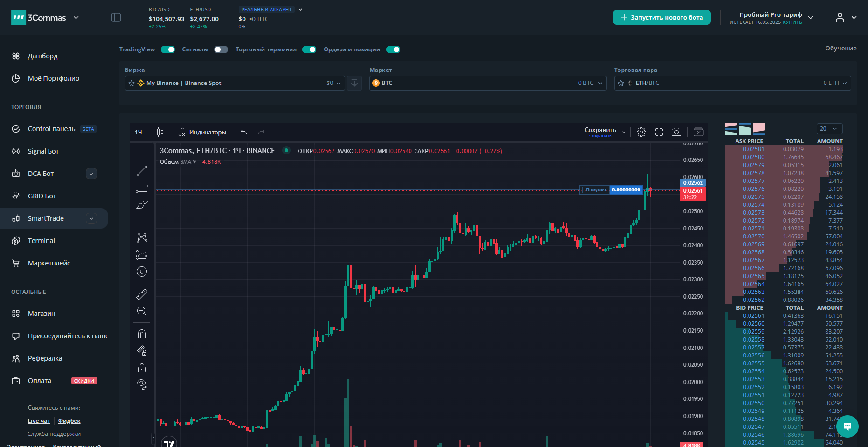Click the Купить tariff link
Image resolution: width=868 pixels, height=447 pixels.
coord(792,22)
